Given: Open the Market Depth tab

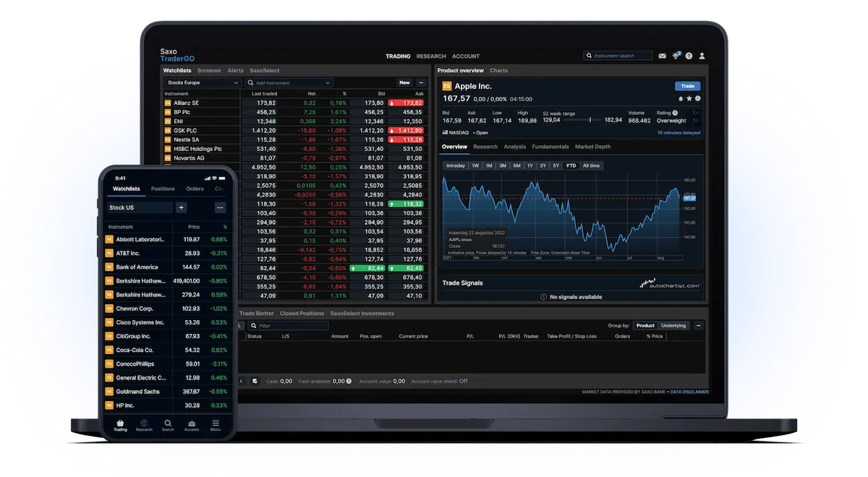Looking at the screenshot, I should click(x=593, y=147).
